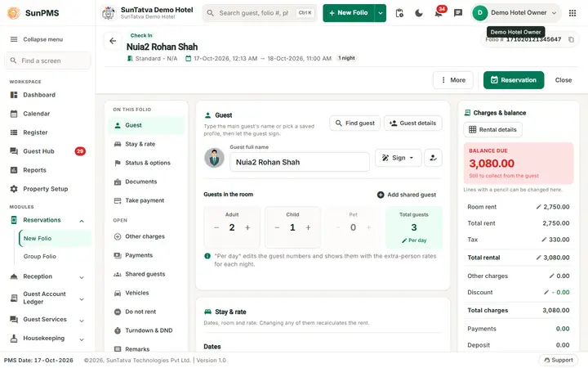The height and width of the screenshot is (368, 588).
Task: Click the edit guest profile icon beside Sign
Action: point(433,158)
